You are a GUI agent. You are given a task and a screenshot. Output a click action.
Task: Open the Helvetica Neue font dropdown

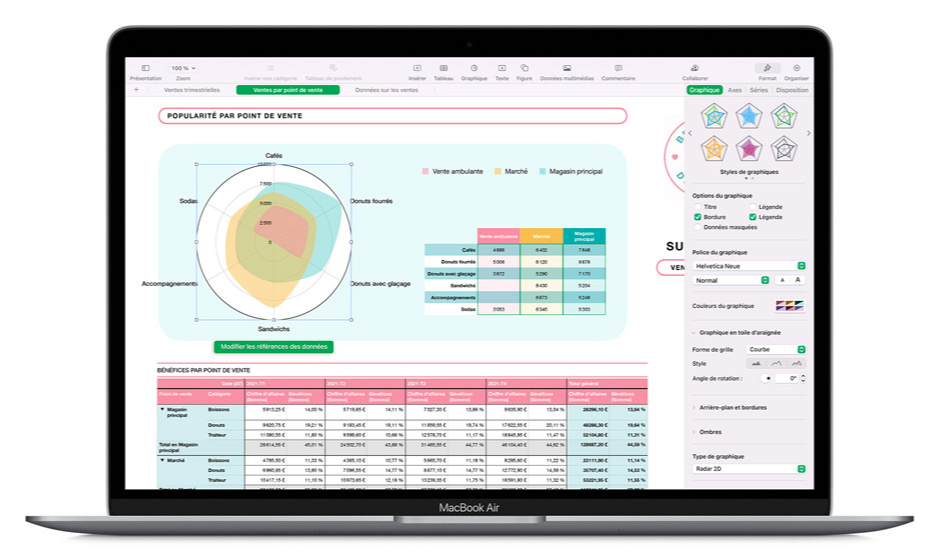pyautogui.click(x=750, y=266)
